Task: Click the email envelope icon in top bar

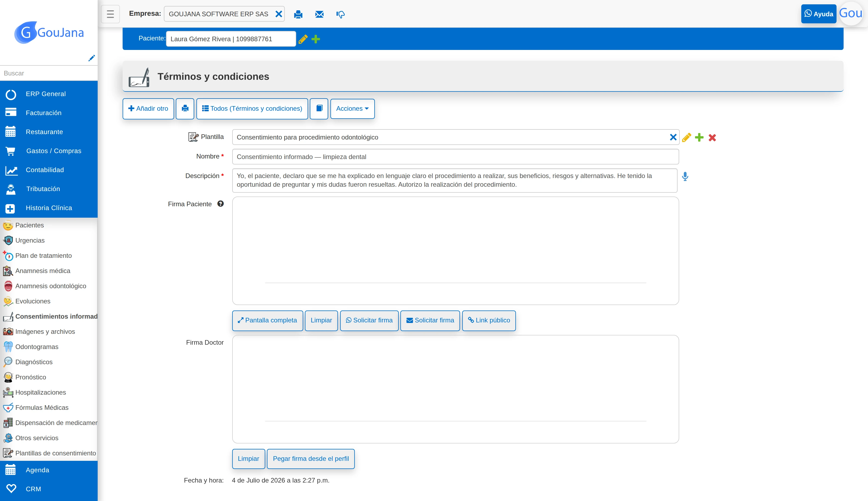Action: pyautogui.click(x=319, y=14)
